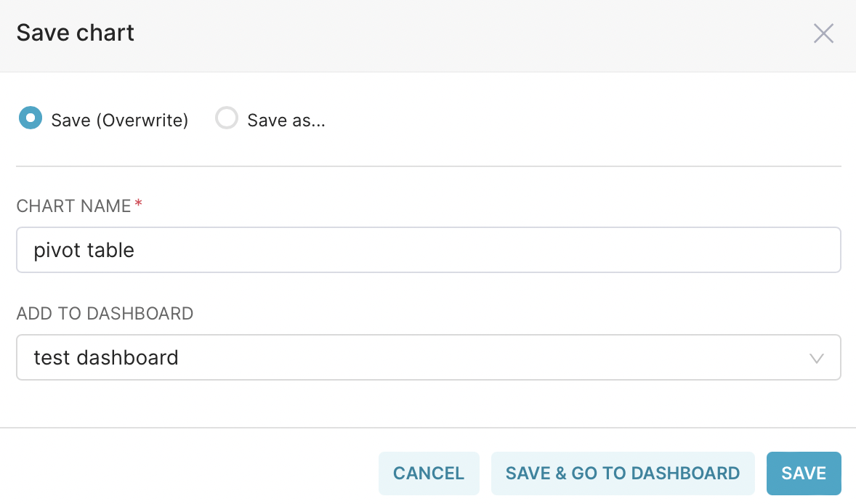Focus the Chart Name input field
The height and width of the screenshot is (504, 856).
[428, 250]
